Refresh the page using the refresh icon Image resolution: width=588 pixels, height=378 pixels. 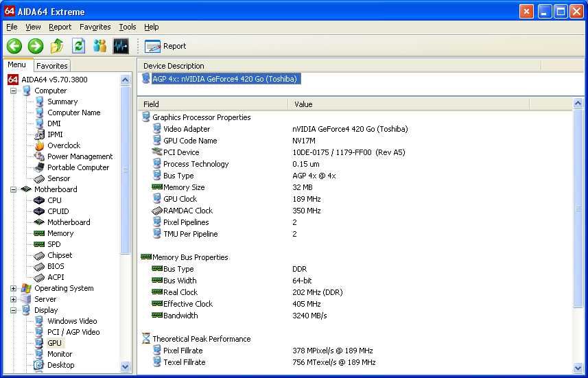click(x=78, y=46)
